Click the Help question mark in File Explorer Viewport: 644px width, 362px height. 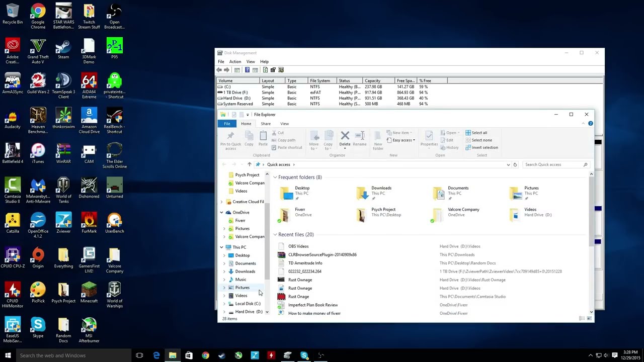tap(590, 124)
